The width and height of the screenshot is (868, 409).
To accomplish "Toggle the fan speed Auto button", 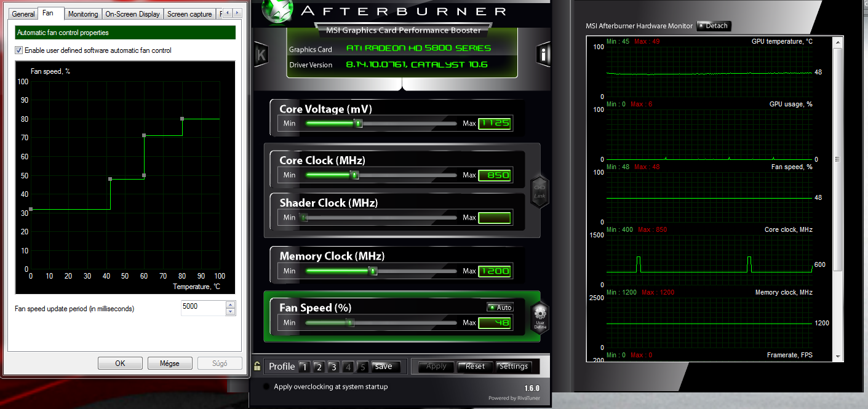I will pyautogui.click(x=500, y=308).
